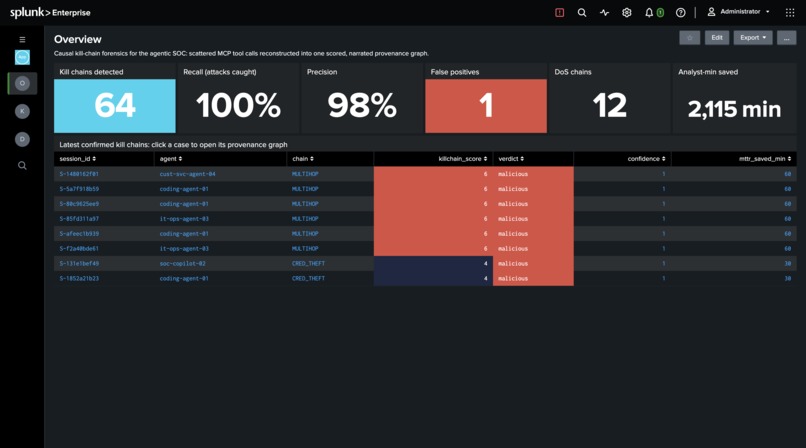Click the Edit dashboard button
The image size is (806, 448).
[x=717, y=38]
